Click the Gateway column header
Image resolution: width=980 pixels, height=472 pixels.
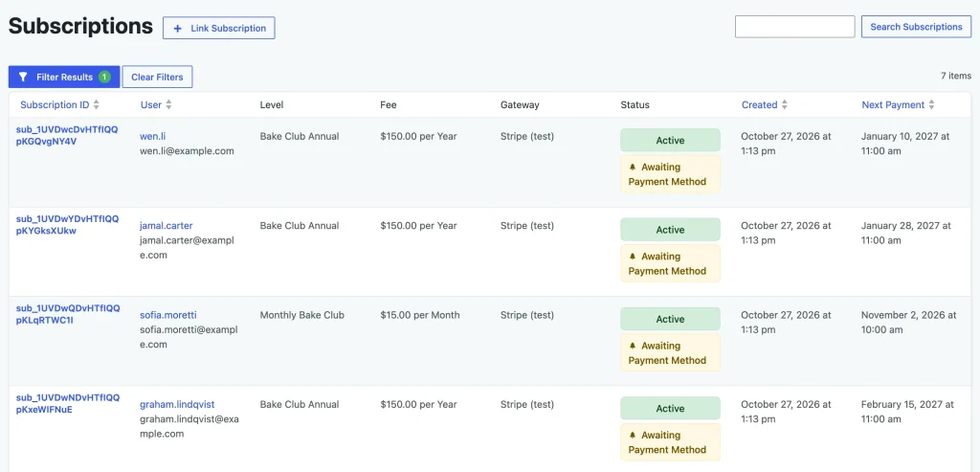pyautogui.click(x=520, y=105)
